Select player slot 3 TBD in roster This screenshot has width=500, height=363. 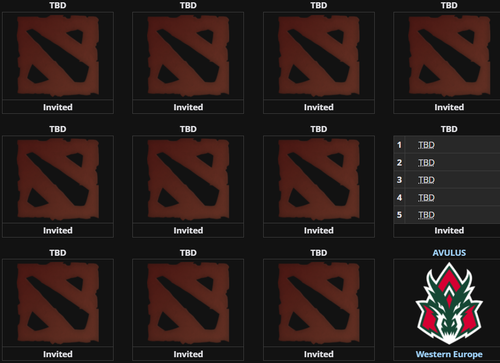[426, 180]
